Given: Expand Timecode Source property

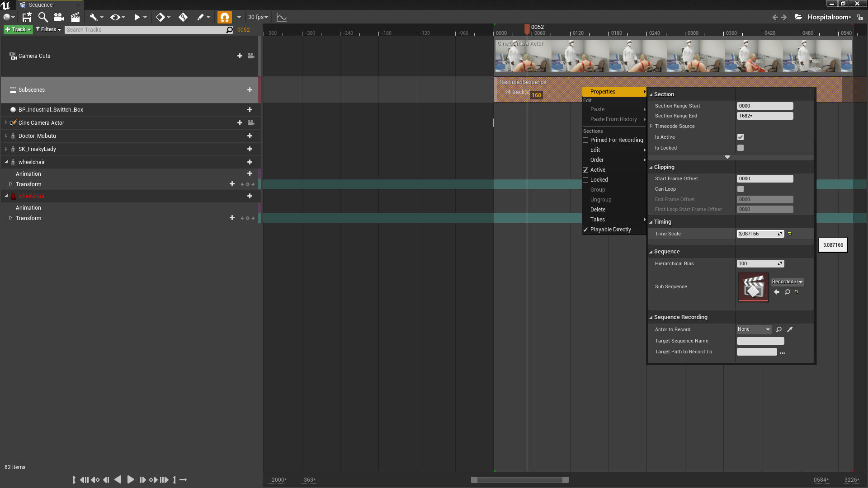Looking at the screenshot, I should point(651,126).
